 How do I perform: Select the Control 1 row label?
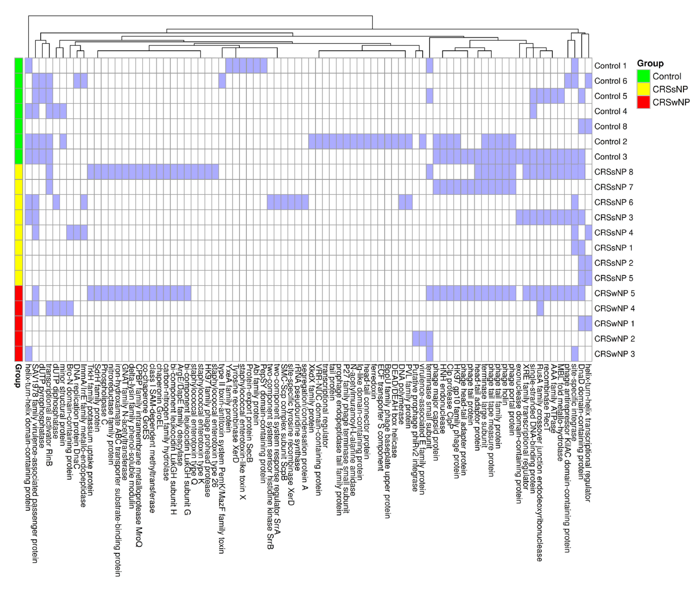tap(610, 66)
